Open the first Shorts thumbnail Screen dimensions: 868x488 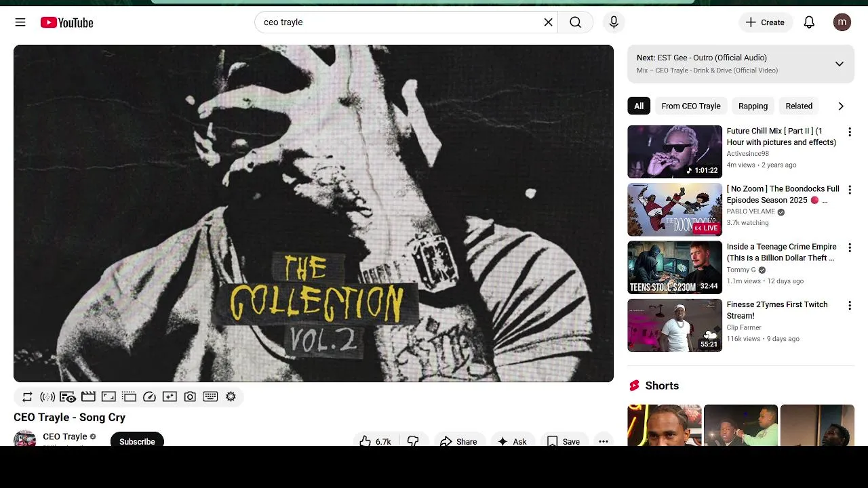[665, 425]
